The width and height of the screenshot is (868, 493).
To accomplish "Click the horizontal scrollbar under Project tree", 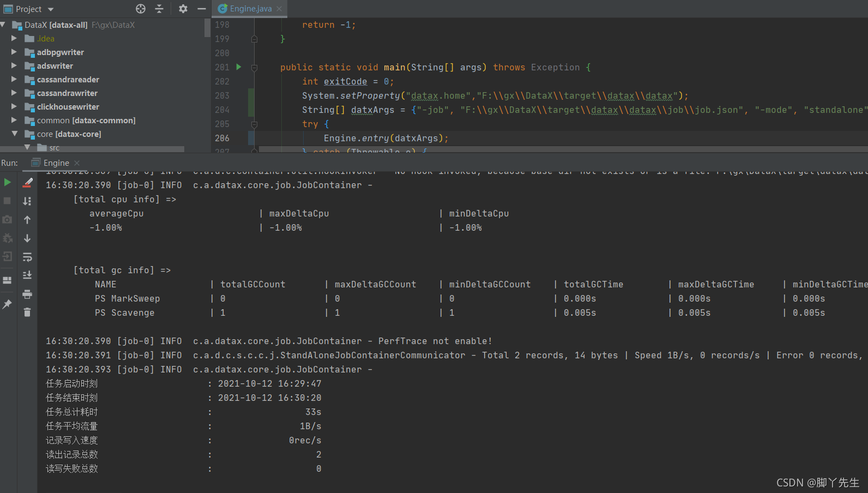I will pyautogui.click(x=92, y=149).
